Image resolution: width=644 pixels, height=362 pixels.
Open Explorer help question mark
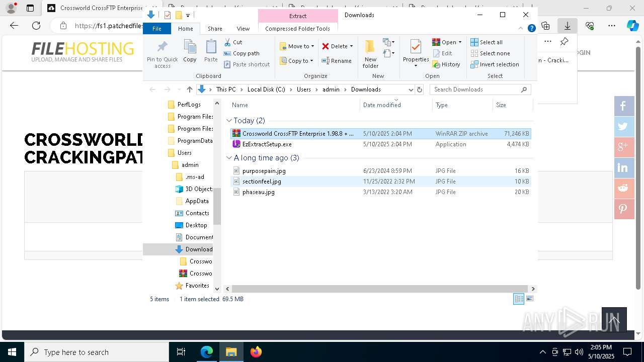coord(531,28)
